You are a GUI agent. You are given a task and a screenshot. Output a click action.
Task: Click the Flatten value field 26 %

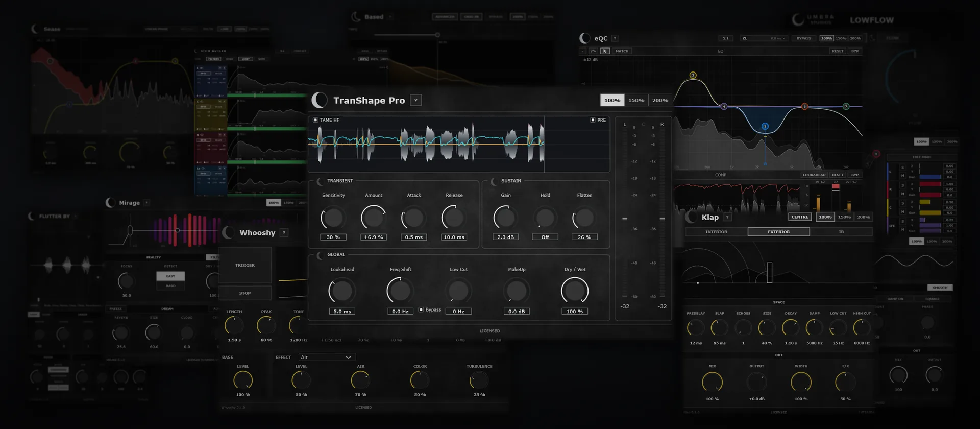point(584,237)
